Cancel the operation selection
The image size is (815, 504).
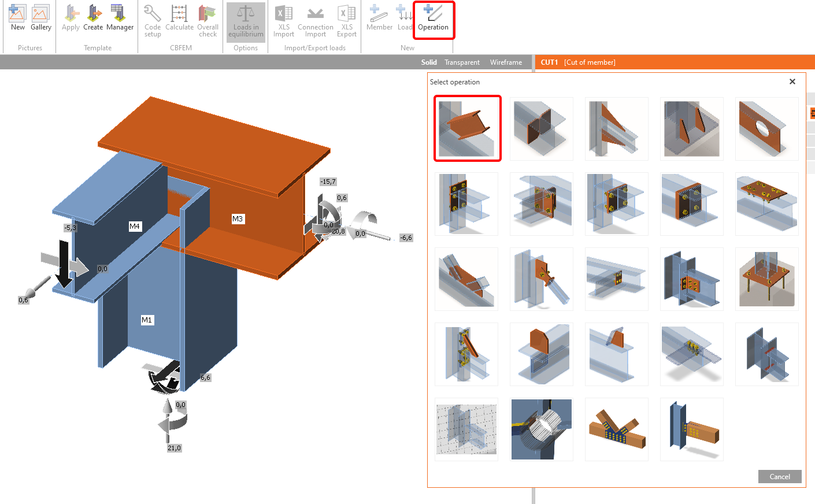[779, 476]
